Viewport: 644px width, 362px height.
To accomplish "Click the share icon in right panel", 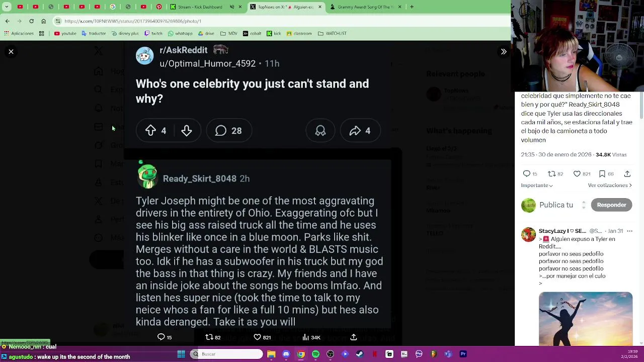I will click(627, 174).
